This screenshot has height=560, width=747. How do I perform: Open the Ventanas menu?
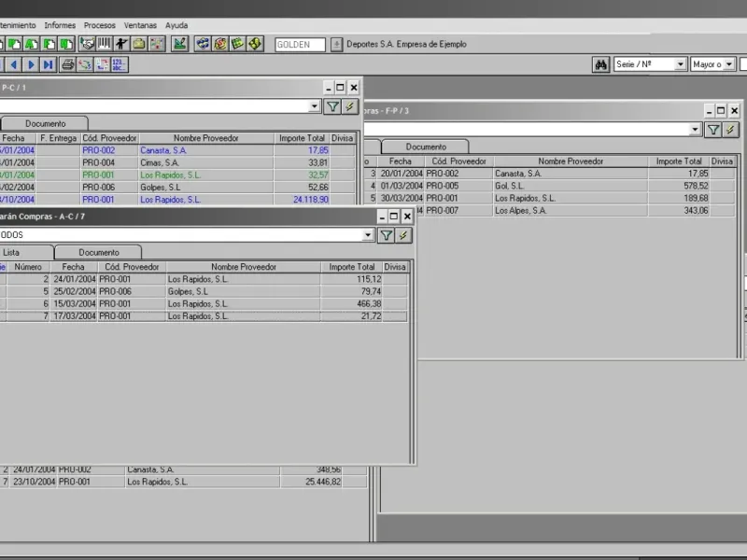(x=140, y=25)
